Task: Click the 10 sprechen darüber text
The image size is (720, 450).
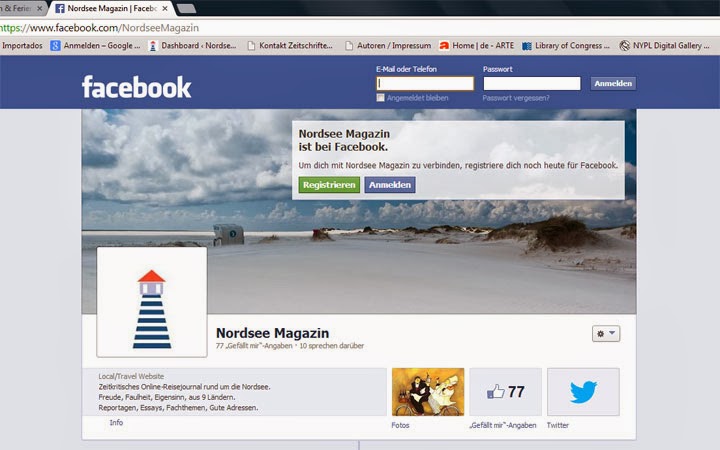Action: click(x=332, y=346)
